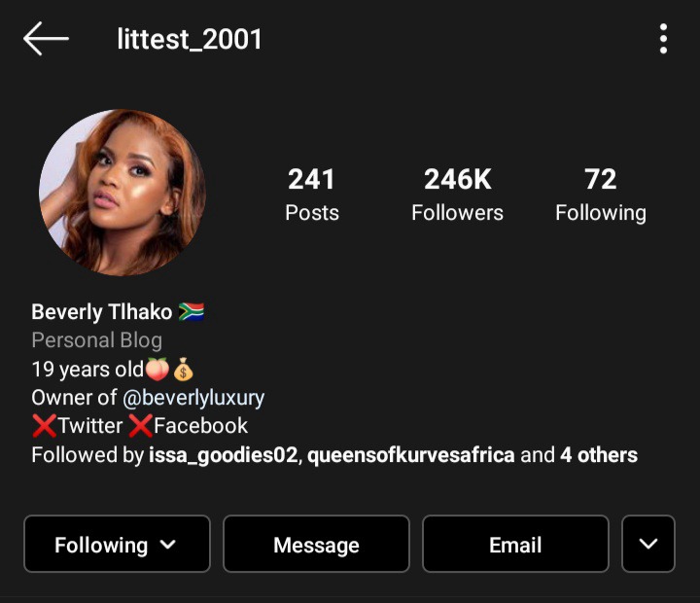Tap the Email button
Viewport: 700px width, 603px height.
515,544
